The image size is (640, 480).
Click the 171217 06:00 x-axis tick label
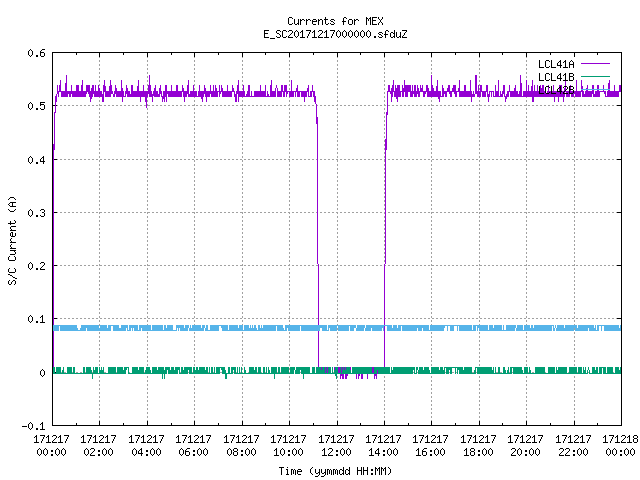coord(193,446)
